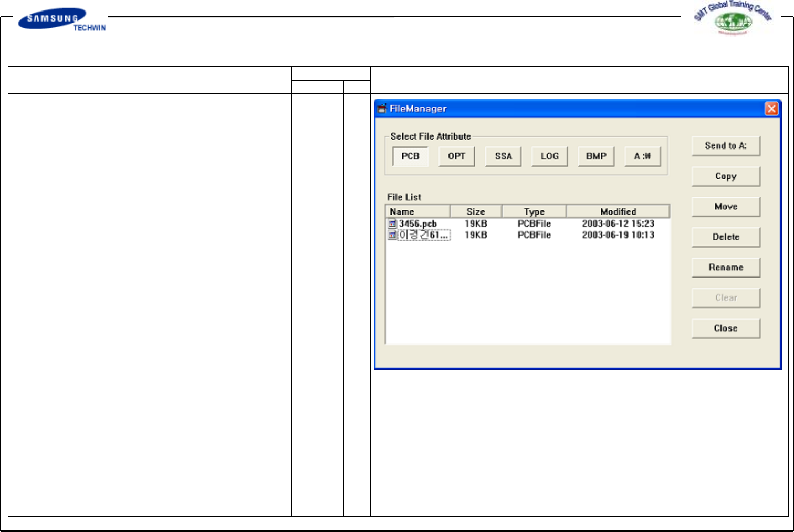The height and width of the screenshot is (532, 794).
Task: Hit the Rename button
Action: [x=726, y=268]
